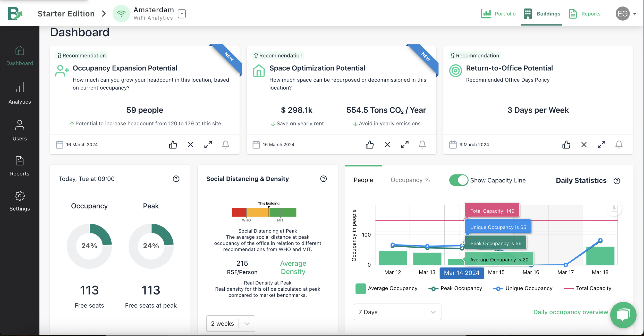This screenshot has width=644, height=336.
Task: Dismiss the Occupancy Expansion recommendation
Action: pos(190,145)
